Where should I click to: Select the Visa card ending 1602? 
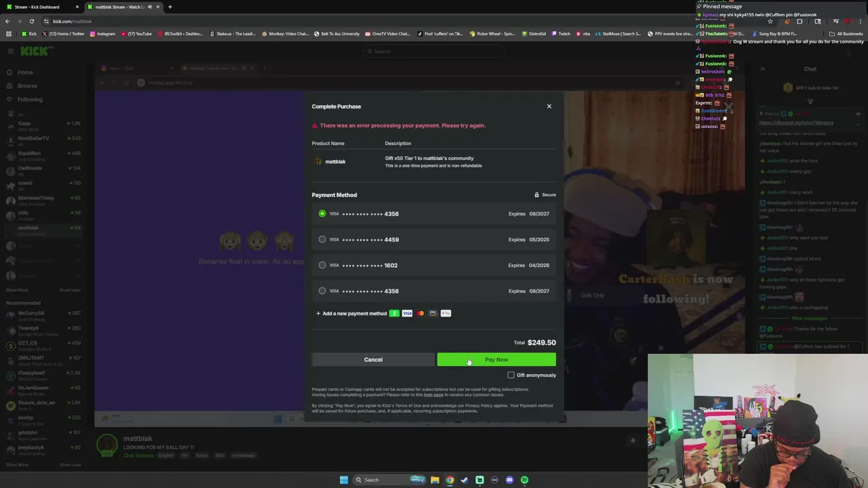pos(433,265)
